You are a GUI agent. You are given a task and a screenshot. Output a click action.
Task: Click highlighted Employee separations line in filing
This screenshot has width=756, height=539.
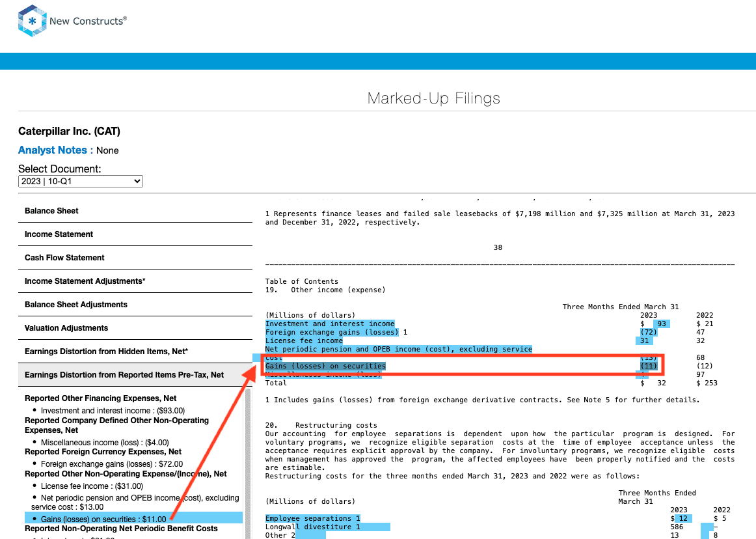[x=312, y=518]
